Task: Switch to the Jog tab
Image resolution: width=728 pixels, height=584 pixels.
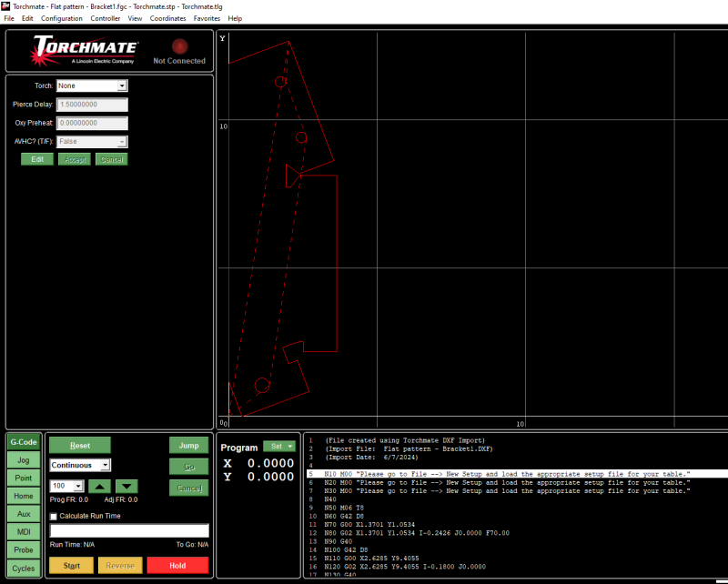Action: click(23, 460)
